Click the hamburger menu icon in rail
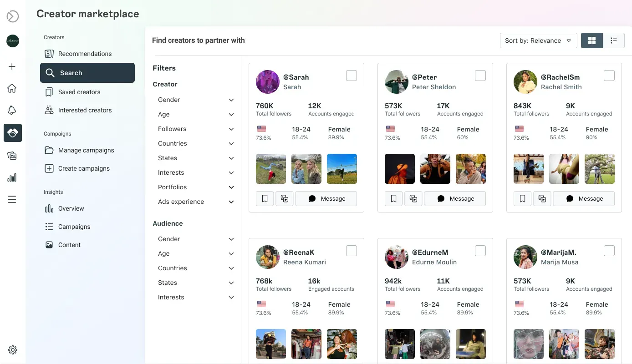632x364 pixels. point(12,199)
